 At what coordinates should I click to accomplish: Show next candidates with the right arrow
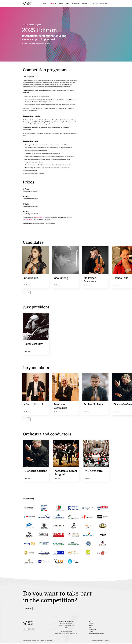pyautogui.click(x=29, y=292)
